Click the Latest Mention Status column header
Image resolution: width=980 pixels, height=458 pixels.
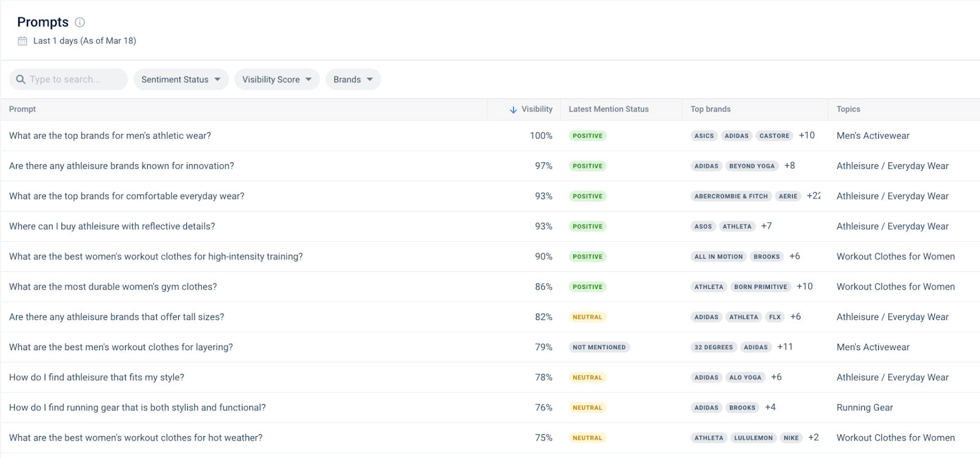(x=608, y=109)
